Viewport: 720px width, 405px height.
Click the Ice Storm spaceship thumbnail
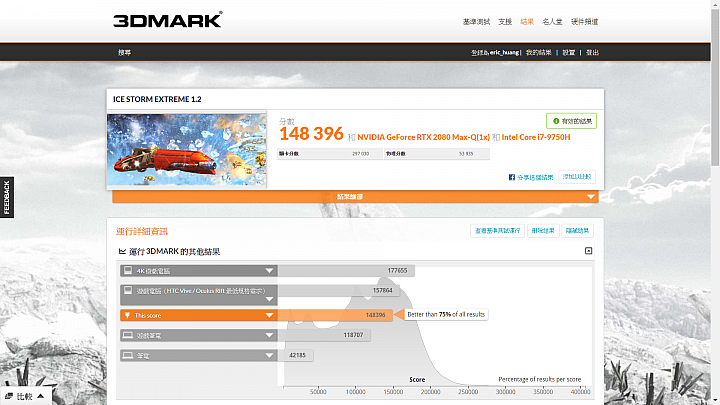186,150
